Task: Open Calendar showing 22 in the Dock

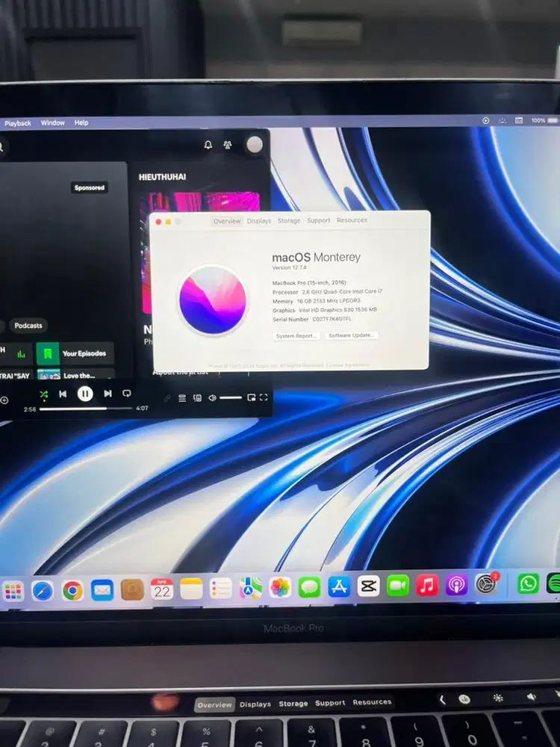Action: tap(161, 589)
